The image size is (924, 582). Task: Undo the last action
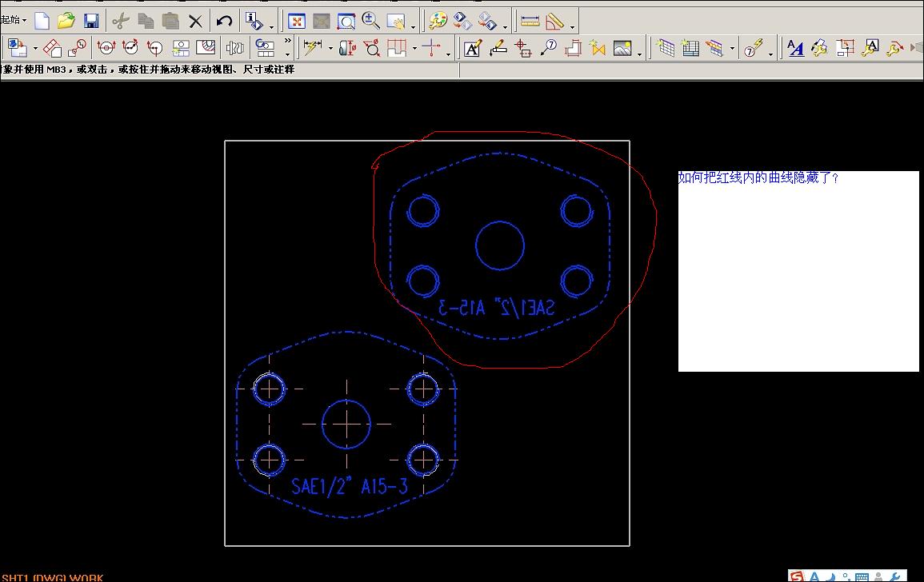click(x=224, y=22)
